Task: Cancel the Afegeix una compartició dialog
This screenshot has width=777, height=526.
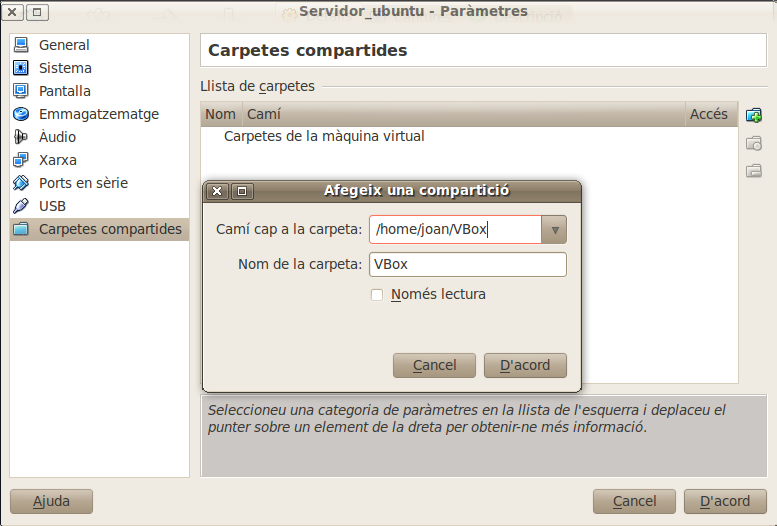Action: point(434,365)
